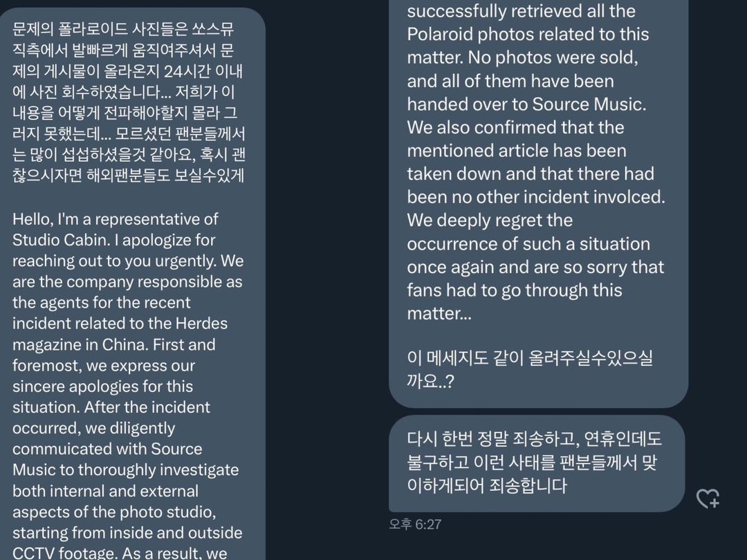This screenshot has height=560, width=747.
Task: Click "CCTV footage" at the left bubble bottom
Action: (x=64, y=553)
